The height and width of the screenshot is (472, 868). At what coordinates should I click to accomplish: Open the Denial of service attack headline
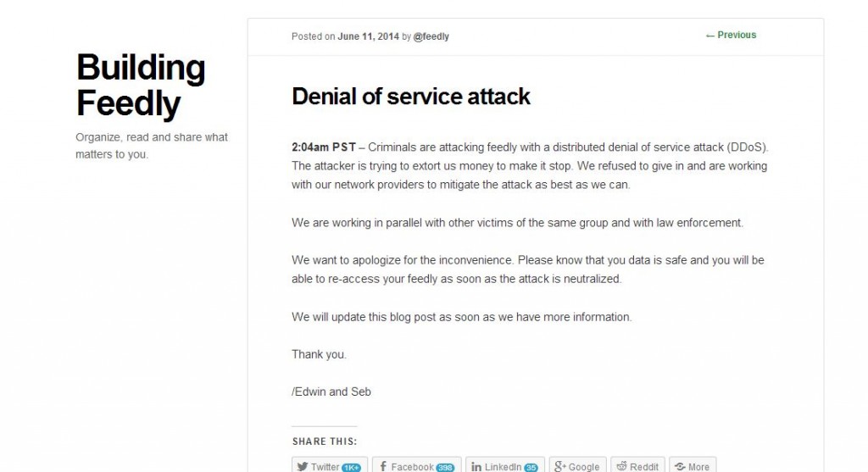(410, 97)
